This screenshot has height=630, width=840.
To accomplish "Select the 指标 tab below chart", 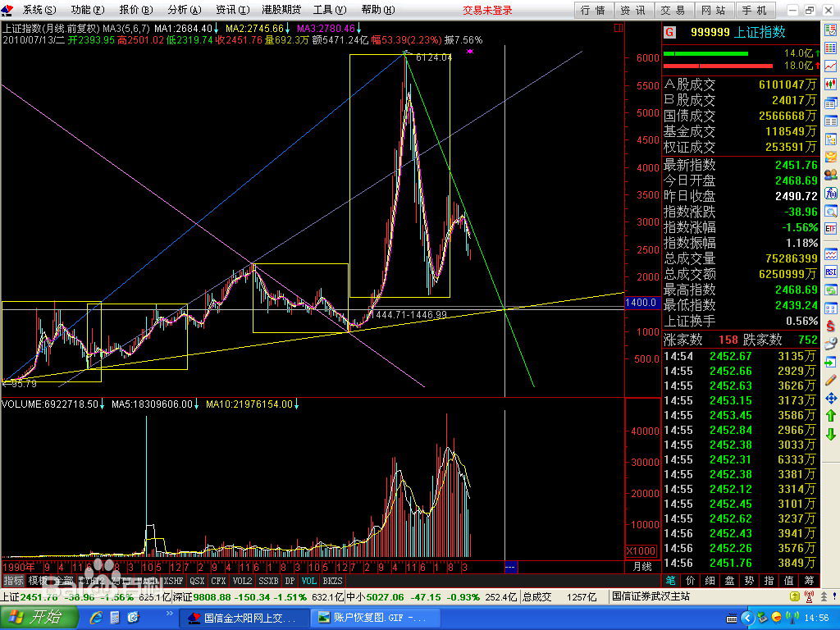I will click(x=13, y=581).
